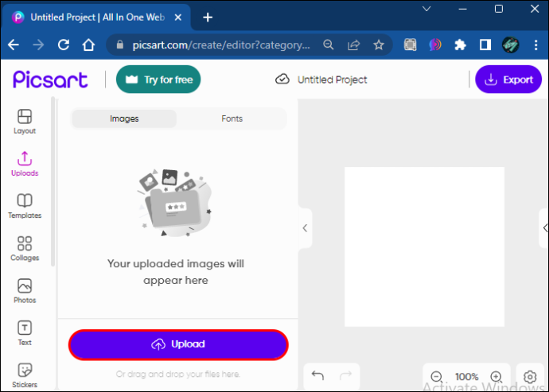Open the Picsart browser extension
The height and width of the screenshot is (392, 549).
tap(435, 45)
